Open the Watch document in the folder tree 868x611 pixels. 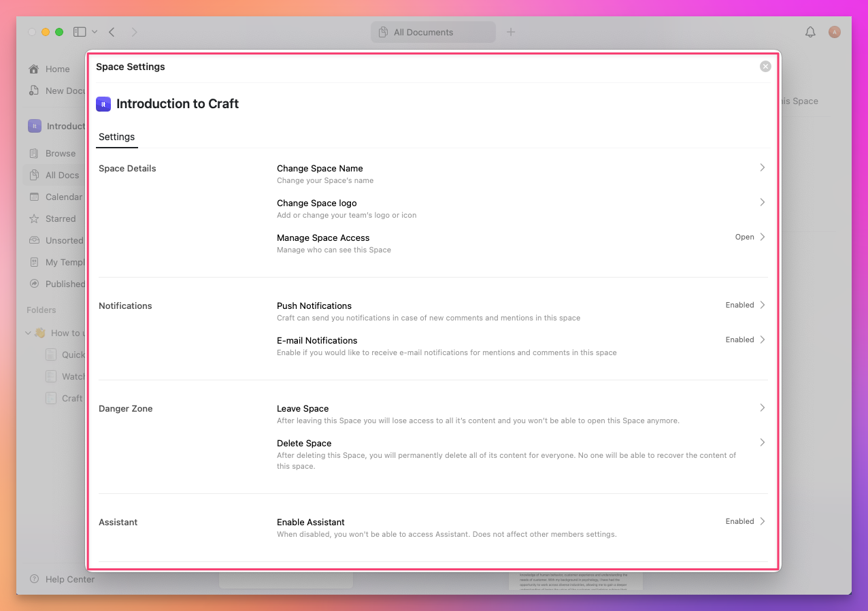[65, 376]
